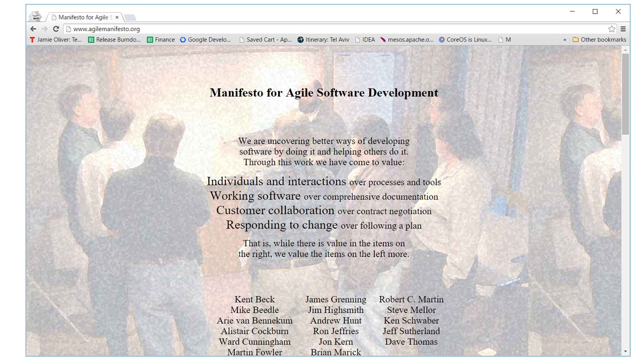The image size is (644, 362).
Task: Click the name Jeff Sutherland
Action: coord(411,331)
